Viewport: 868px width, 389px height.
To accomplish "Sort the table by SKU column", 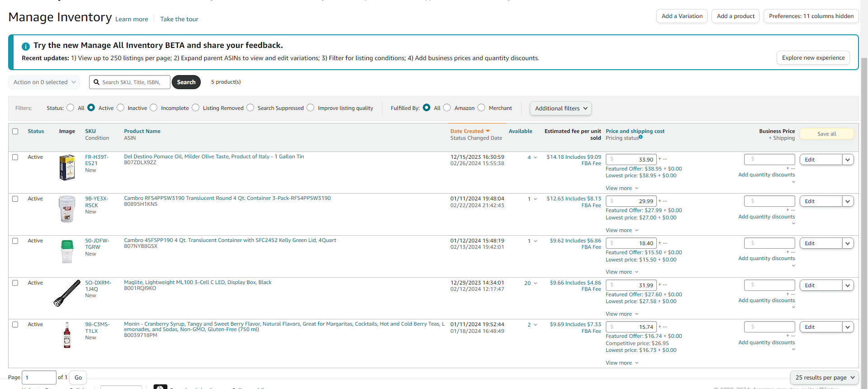I will pyautogui.click(x=90, y=131).
